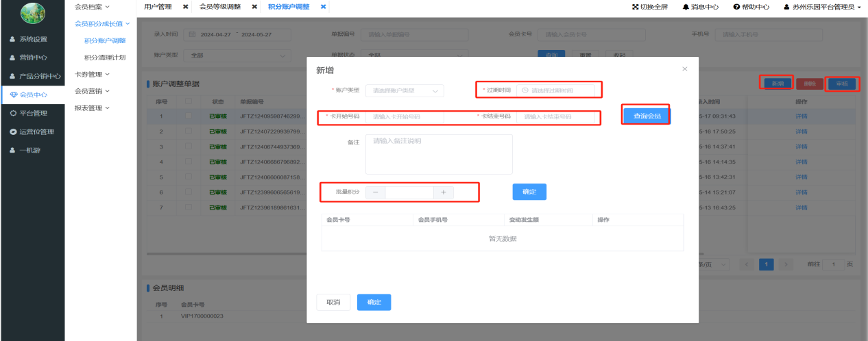Check the checkbox for row 4

189,162
